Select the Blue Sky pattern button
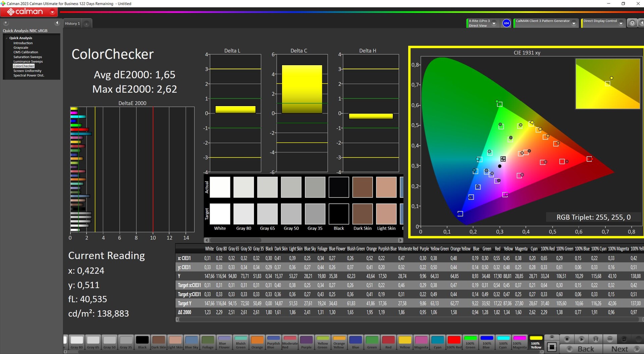This screenshot has height=354, width=644. coord(192,342)
